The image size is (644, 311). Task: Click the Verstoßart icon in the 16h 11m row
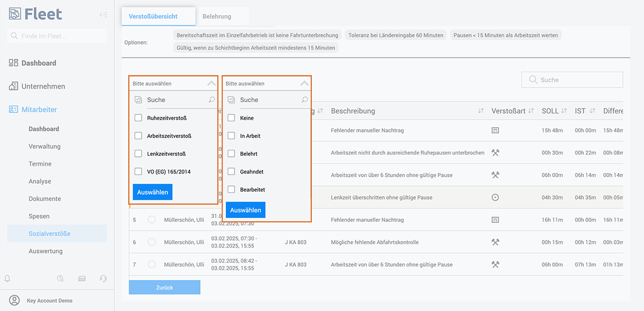tap(495, 220)
